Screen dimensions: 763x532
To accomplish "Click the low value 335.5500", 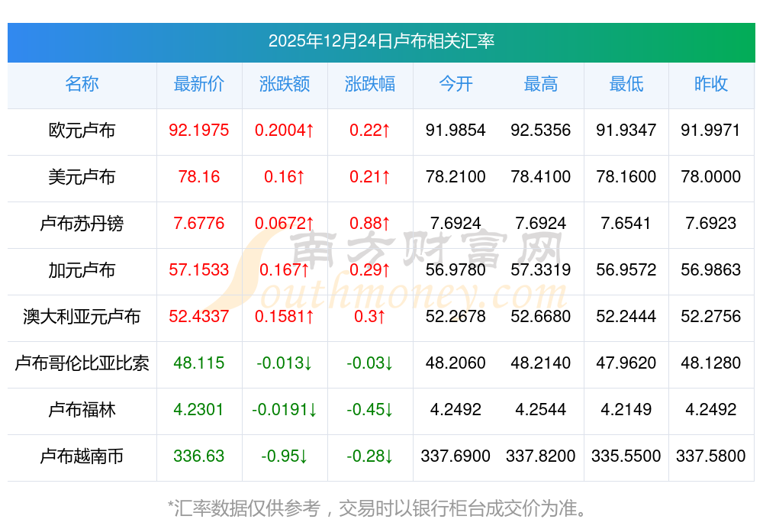I will pyautogui.click(x=626, y=456).
